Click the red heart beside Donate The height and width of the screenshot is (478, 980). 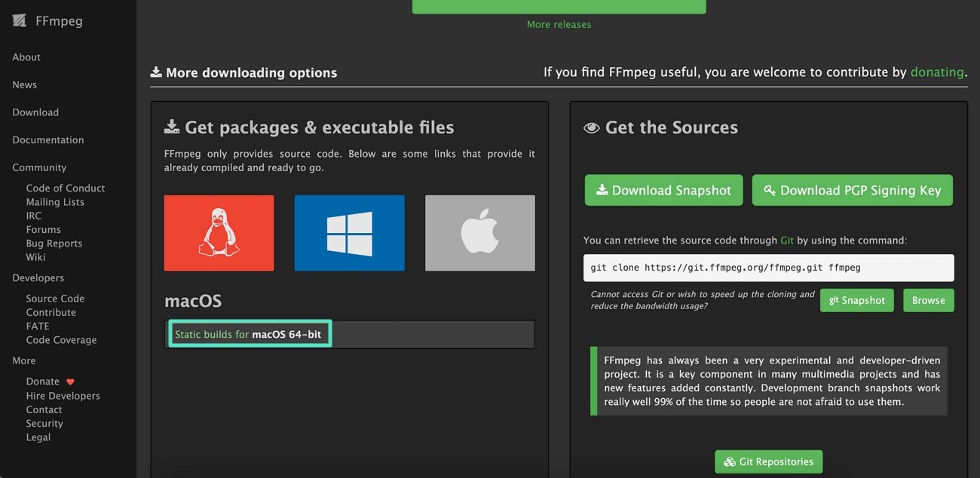point(70,382)
